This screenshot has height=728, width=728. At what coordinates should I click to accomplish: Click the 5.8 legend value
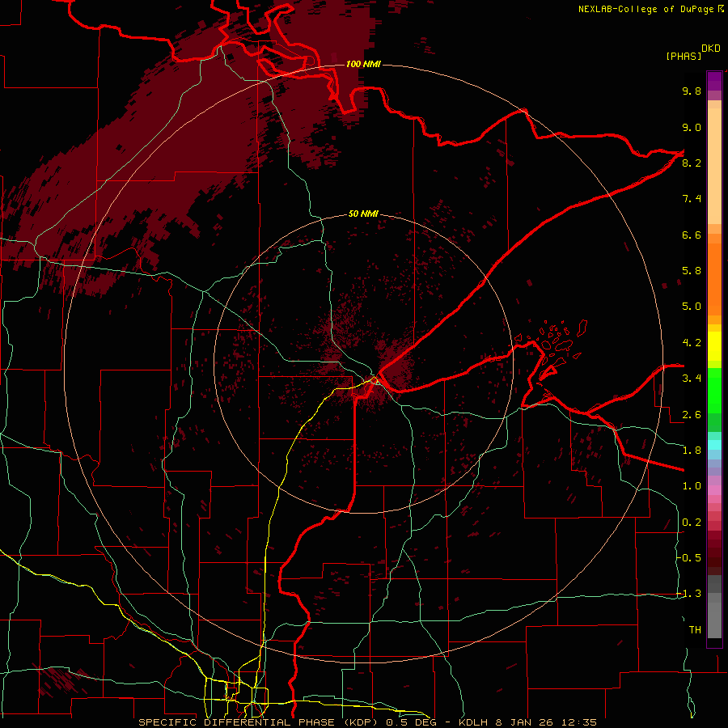click(x=692, y=271)
